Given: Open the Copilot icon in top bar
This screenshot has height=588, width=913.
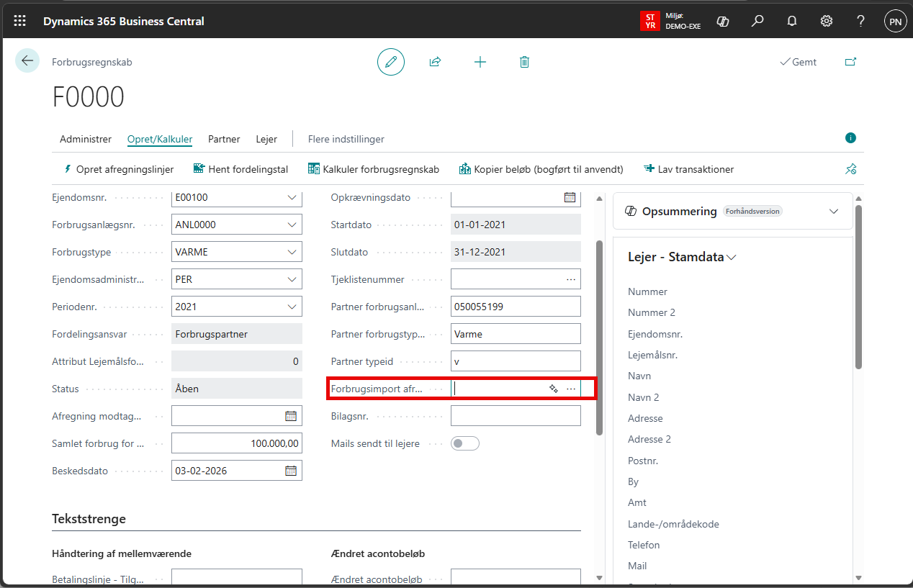Looking at the screenshot, I should tap(723, 21).
